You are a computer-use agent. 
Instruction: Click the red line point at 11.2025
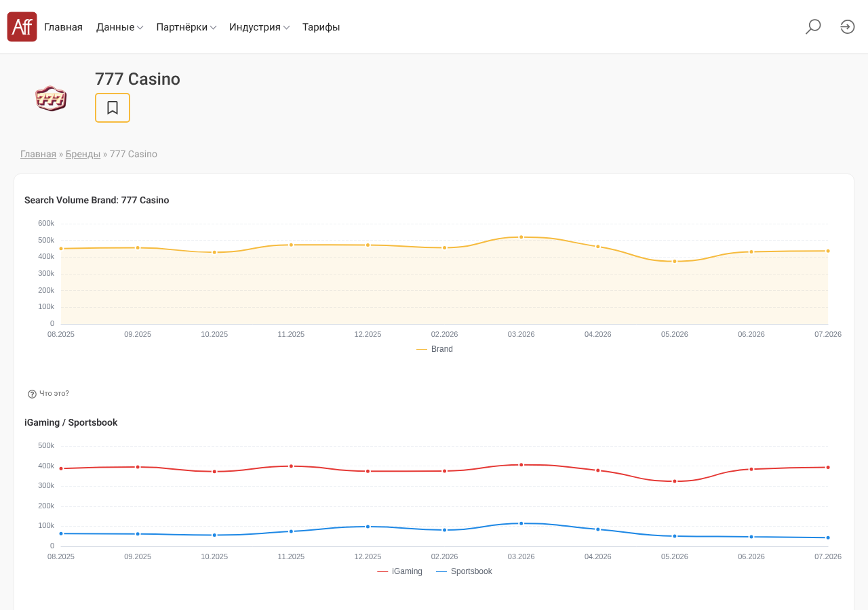pos(291,466)
